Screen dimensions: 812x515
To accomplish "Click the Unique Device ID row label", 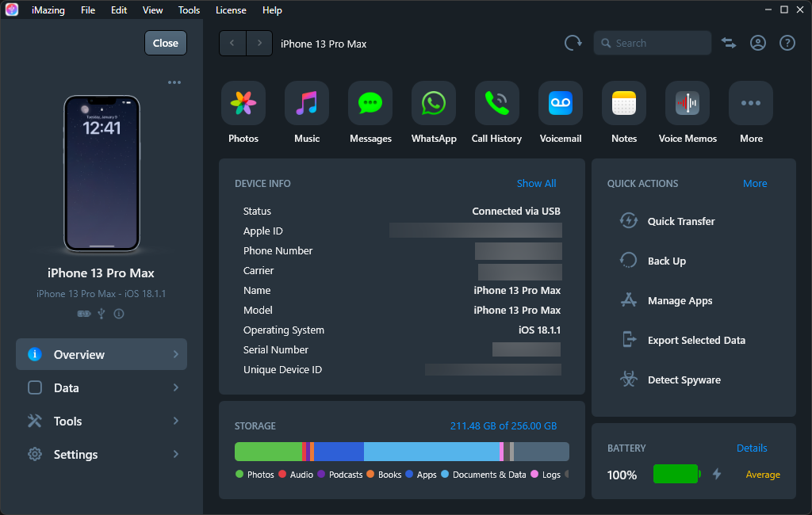I will pyautogui.click(x=283, y=369).
